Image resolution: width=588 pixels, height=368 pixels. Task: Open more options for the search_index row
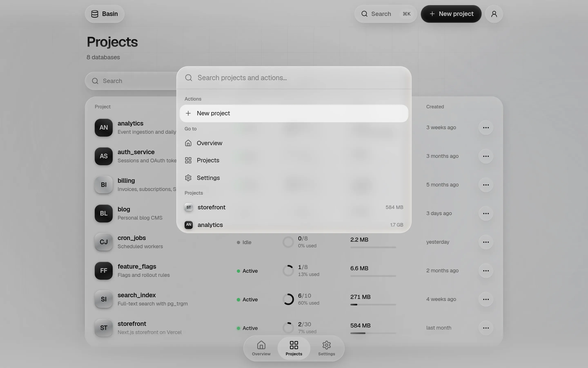click(x=486, y=299)
